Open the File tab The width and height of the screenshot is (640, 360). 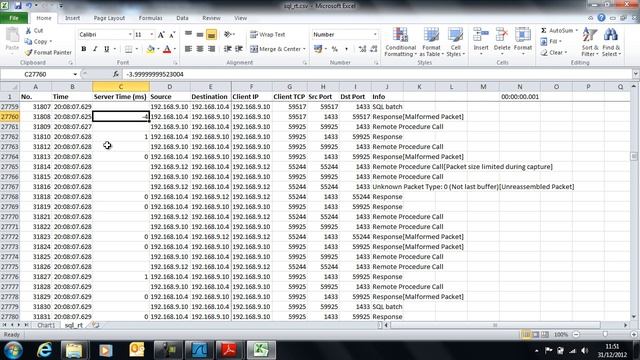(14, 18)
